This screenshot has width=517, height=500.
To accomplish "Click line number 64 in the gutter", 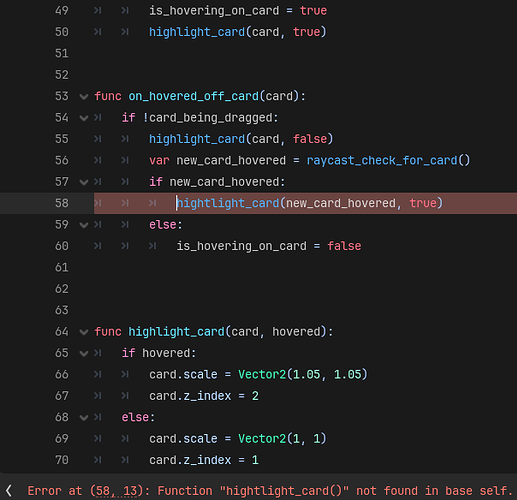I will point(62,332).
